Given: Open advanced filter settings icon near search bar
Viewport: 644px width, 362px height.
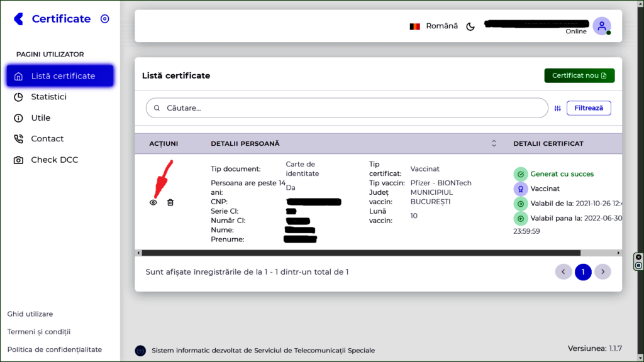Looking at the screenshot, I should [557, 108].
